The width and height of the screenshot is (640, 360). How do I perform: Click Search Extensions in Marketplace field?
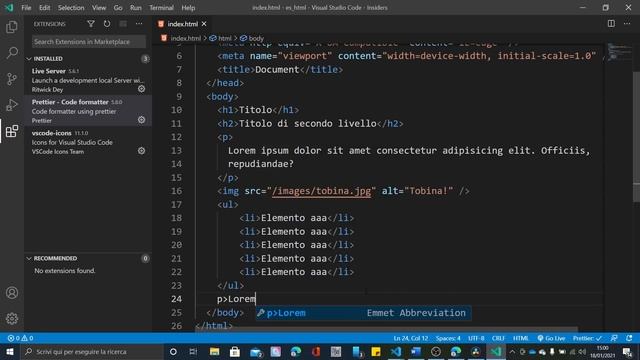(89, 42)
